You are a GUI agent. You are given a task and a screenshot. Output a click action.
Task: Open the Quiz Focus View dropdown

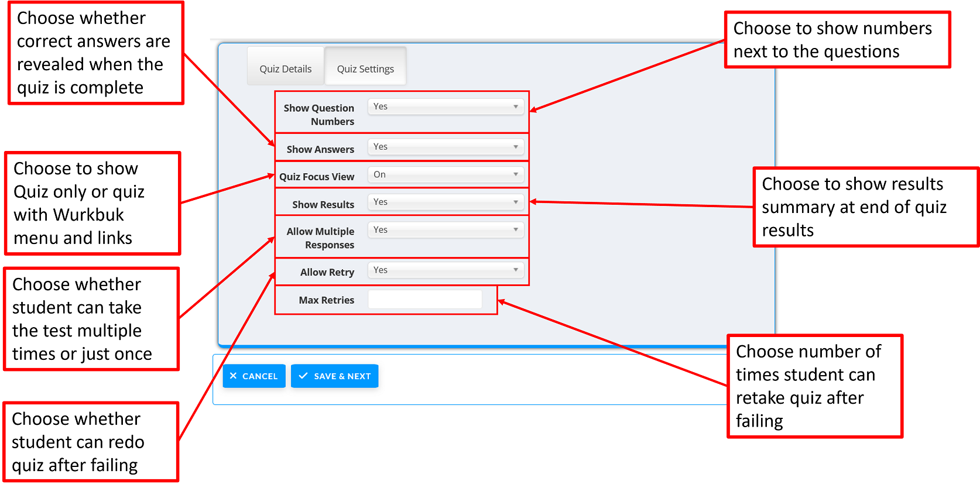coord(446,174)
